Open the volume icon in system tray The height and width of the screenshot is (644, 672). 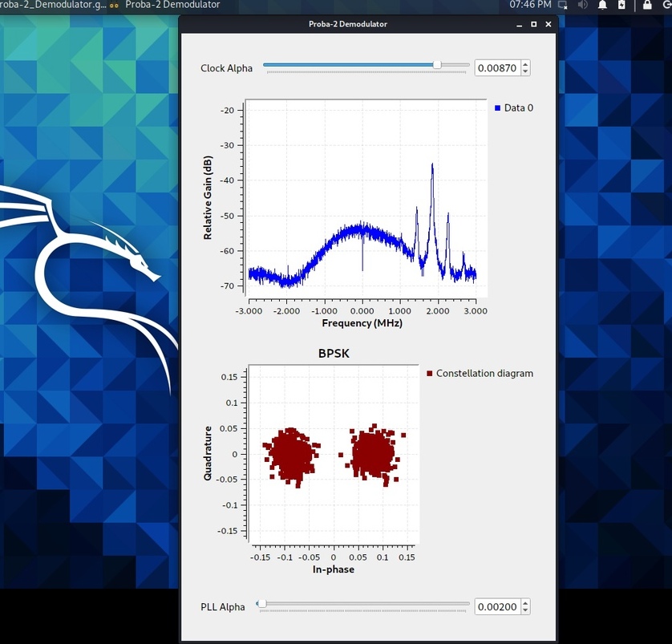tap(582, 5)
